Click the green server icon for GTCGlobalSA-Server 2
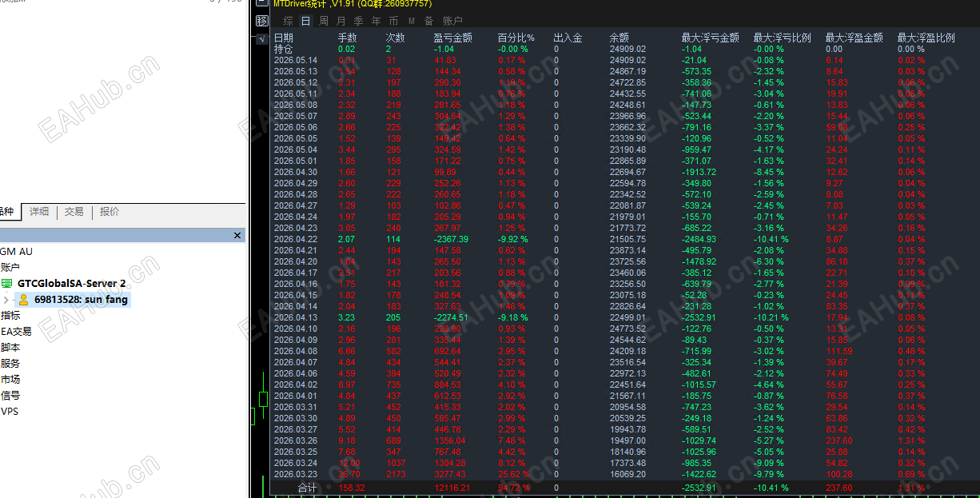This screenshot has height=498, width=980. 7,284
